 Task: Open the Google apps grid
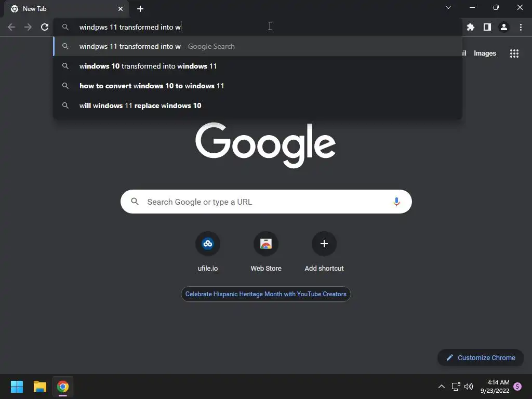pos(514,54)
